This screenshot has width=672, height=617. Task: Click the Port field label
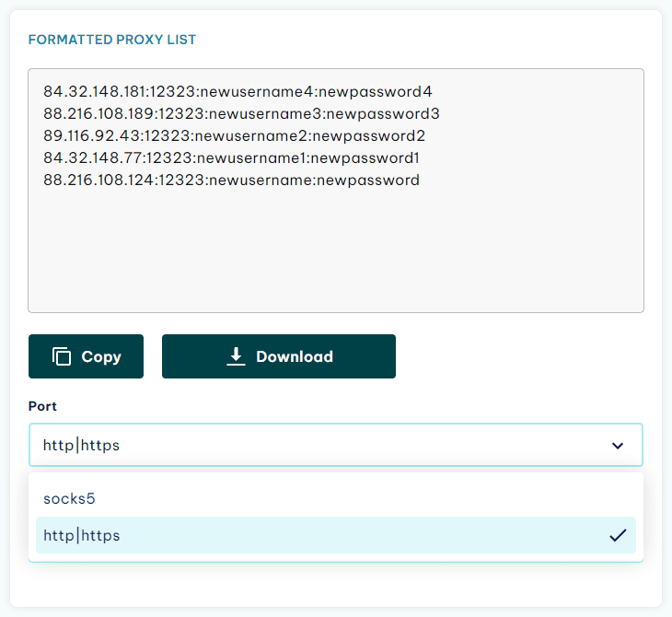point(42,406)
